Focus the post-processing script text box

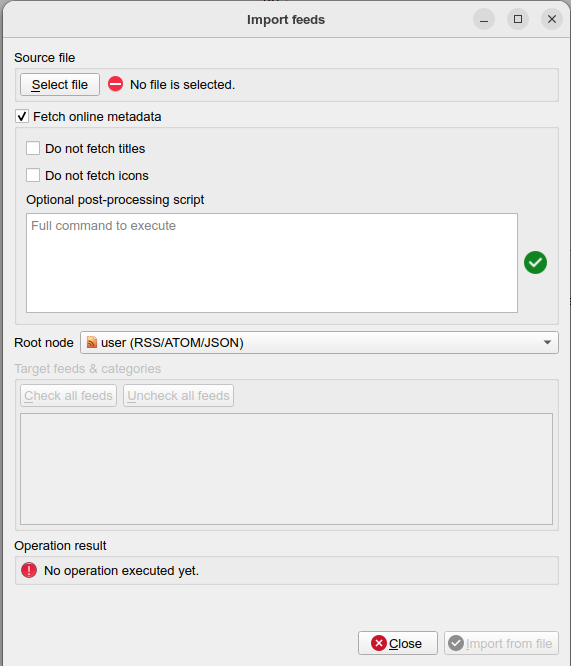[x=272, y=263]
